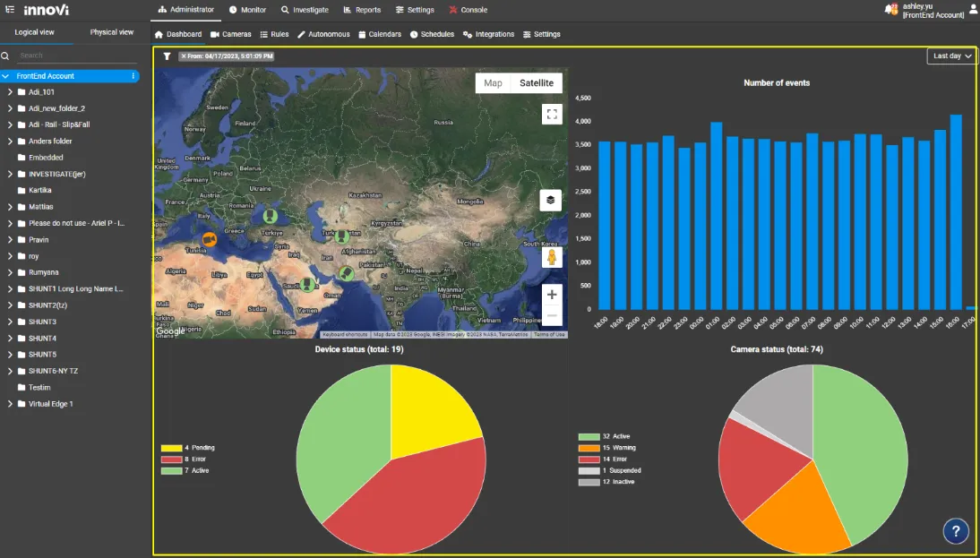This screenshot has height=558, width=980.
Task: Open the Investigate menu
Action: pyautogui.click(x=305, y=10)
